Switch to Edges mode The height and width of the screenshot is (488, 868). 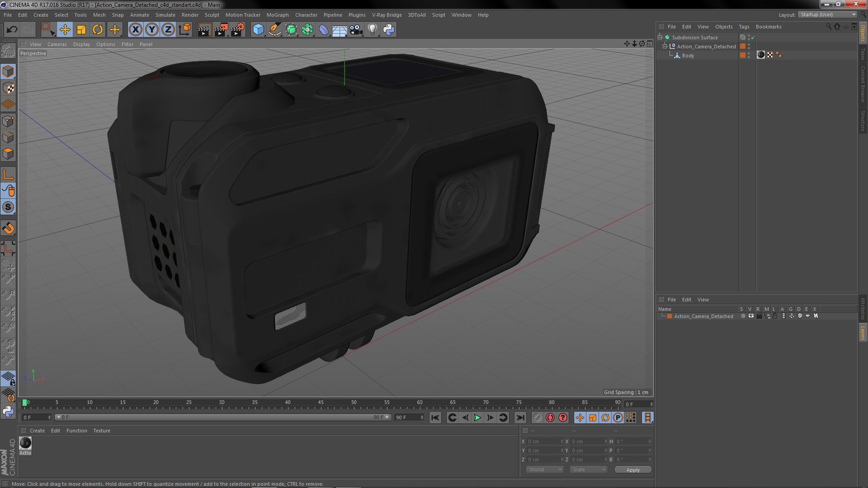point(8,137)
